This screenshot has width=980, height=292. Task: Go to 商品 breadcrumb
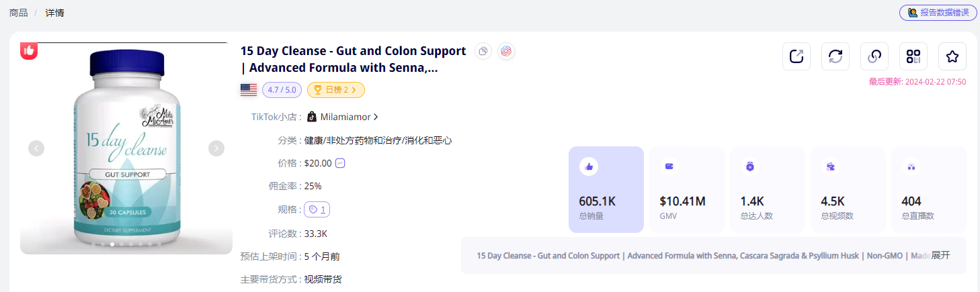click(18, 13)
